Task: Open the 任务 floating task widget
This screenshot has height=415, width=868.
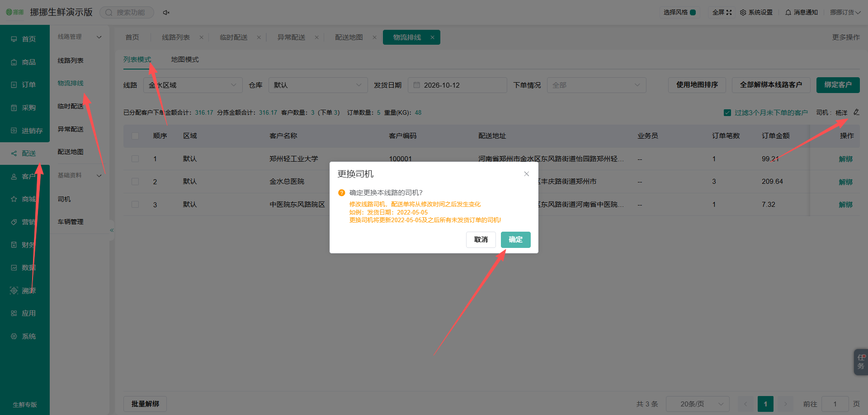Action: pos(861,362)
